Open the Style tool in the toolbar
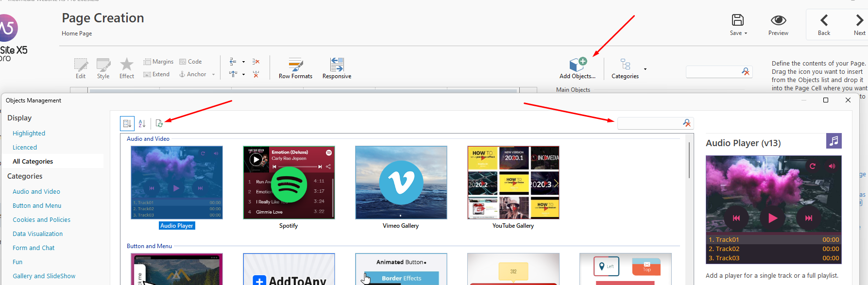 pyautogui.click(x=103, y=68)
